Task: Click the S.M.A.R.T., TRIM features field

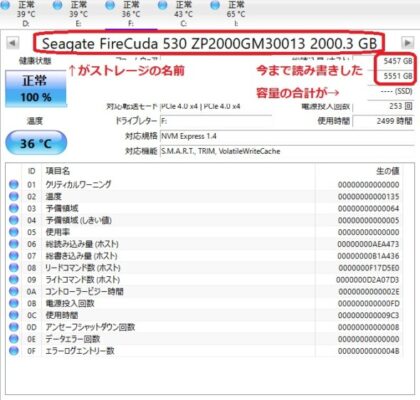Action: tap(287, 151)
